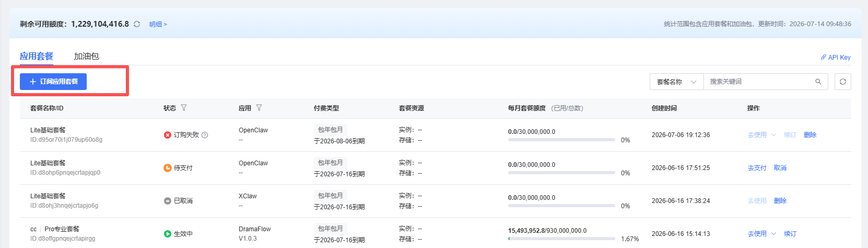The height and width of the screenshot is (248, 868).
Task: Click the 生效中 green status icon
Action: tap(168, 234)
